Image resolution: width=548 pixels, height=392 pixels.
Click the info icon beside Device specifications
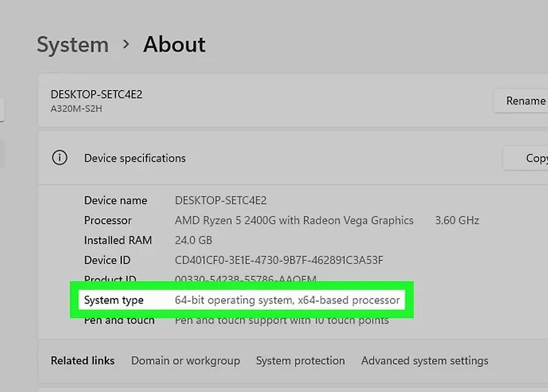pos(59,158)
